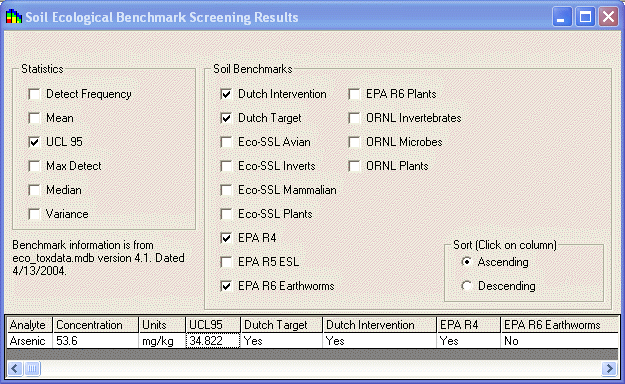Select the mg/kg units cell
Screen dimensions: 625x384
[x=162, y=341]
